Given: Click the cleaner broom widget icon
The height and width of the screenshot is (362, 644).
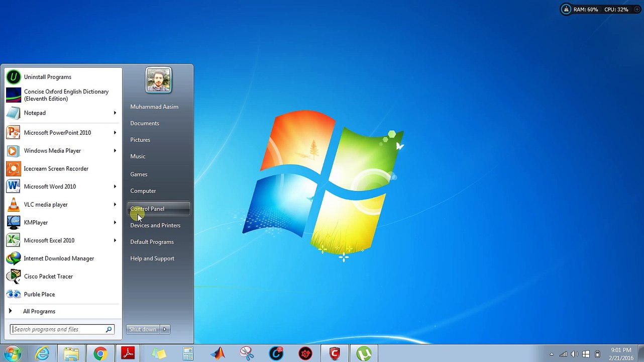Looking at the screenshot, I should point(566,10).
